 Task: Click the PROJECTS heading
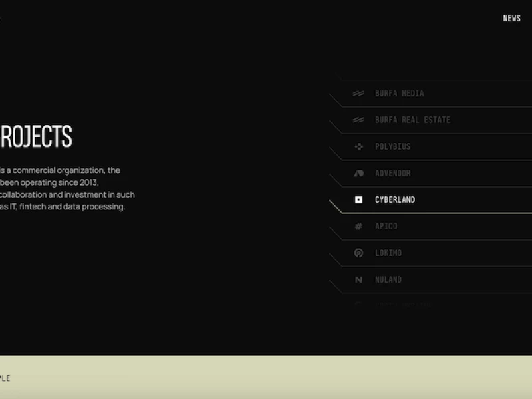(x=36, y=136)
